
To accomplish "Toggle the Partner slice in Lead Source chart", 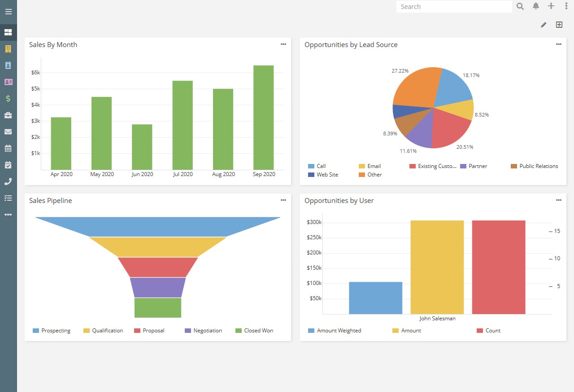I will 474,166.
